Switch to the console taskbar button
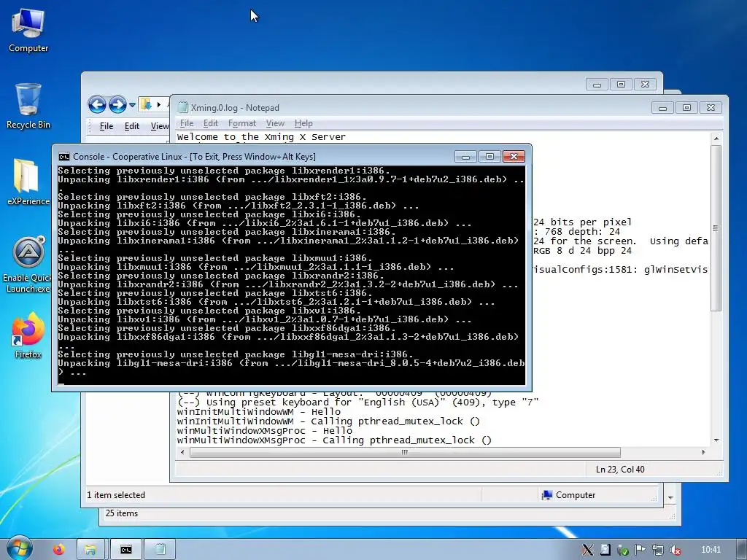Viewport: 747px width, 560px height. 125,550
